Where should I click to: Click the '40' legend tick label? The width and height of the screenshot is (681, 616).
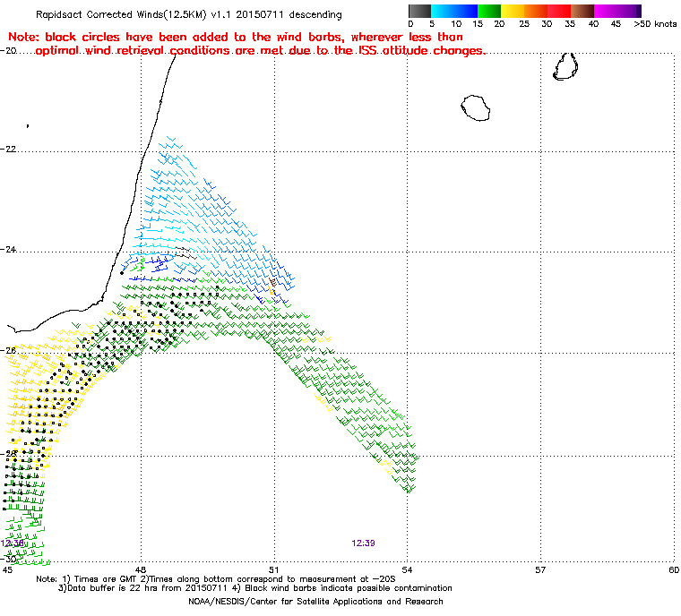[593, 24]
